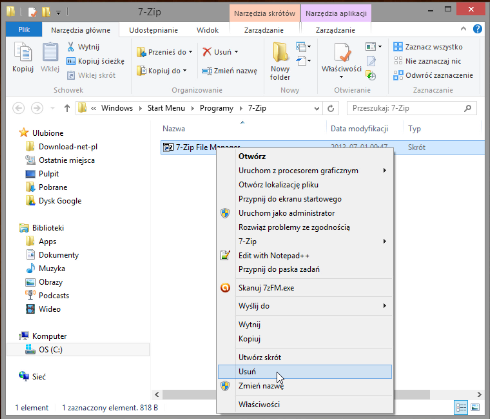Click Wklej skrót in the ribbon

[x=91, y=75]
